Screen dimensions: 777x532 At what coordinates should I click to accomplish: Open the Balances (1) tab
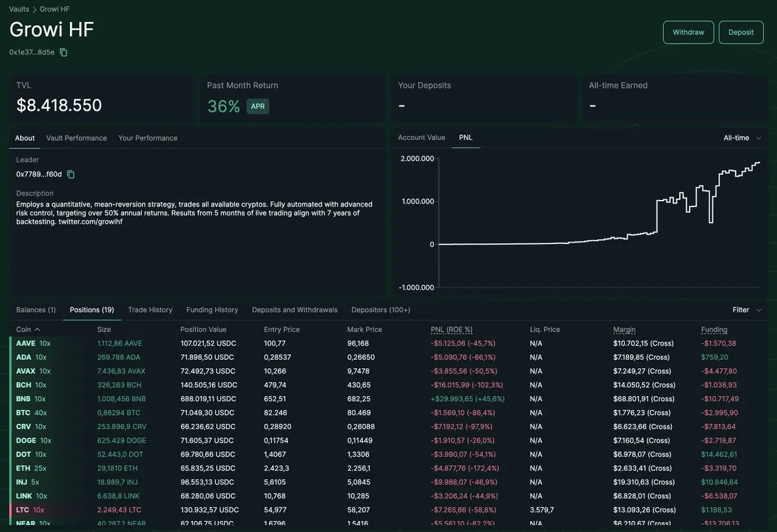(x=36, y=310)
